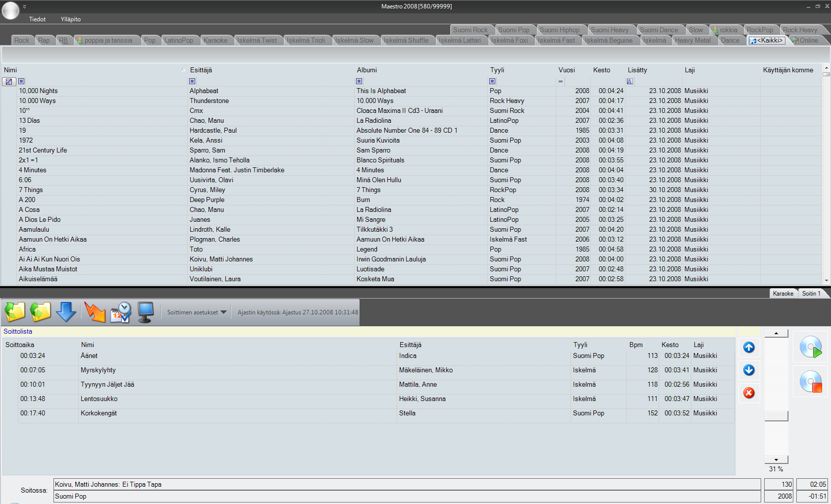
Task: Switch to the Iskelmä Twist tab
Action: point(257,41)
